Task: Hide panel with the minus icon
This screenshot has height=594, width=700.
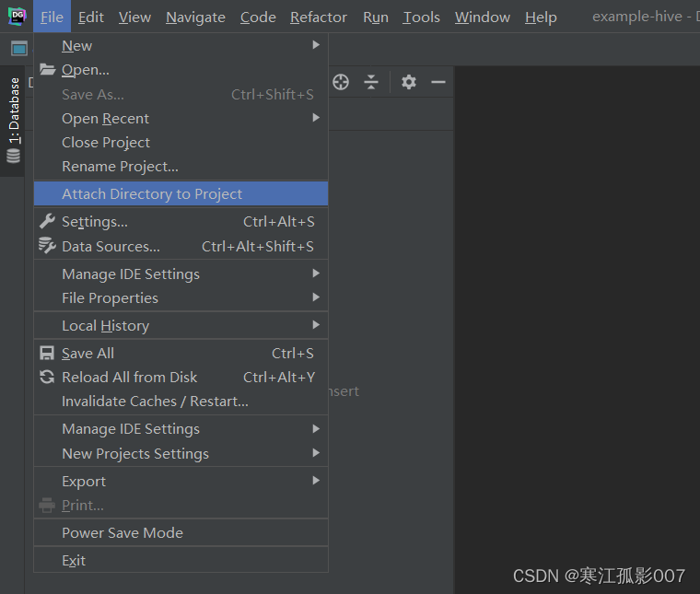Action: click(x=437, y=82)
